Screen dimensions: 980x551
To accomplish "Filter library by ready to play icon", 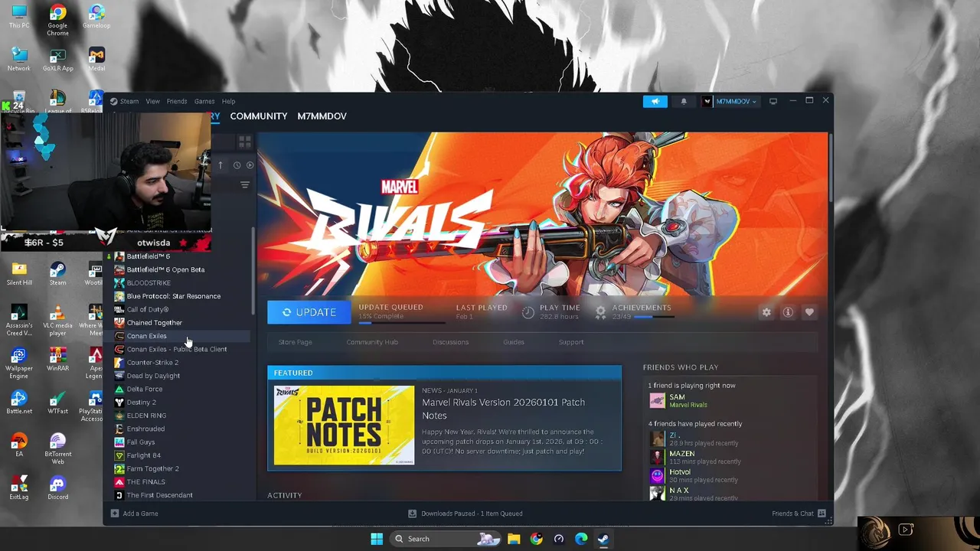I will pos(250,165).
